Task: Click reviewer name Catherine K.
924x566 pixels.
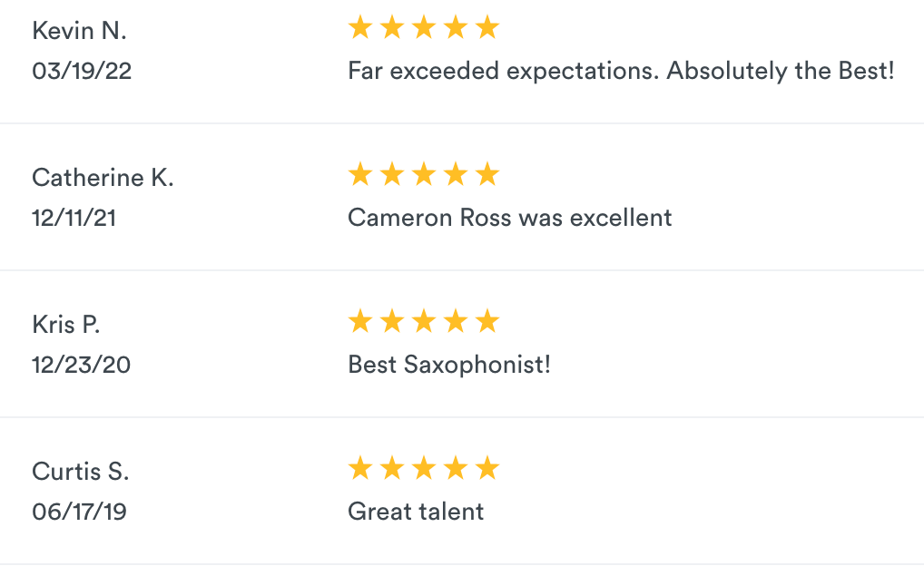Action: (103, 177)
